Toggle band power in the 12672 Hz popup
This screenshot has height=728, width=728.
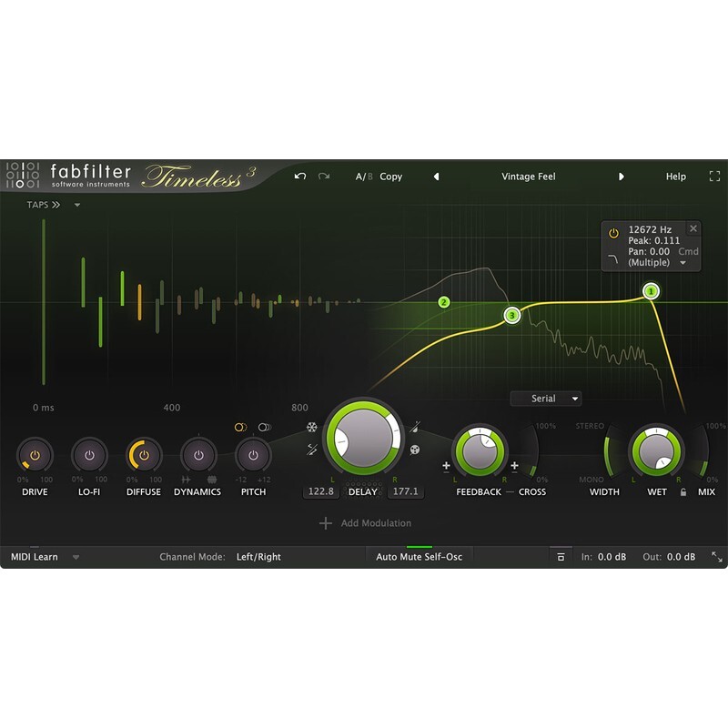tap(614, 233)
